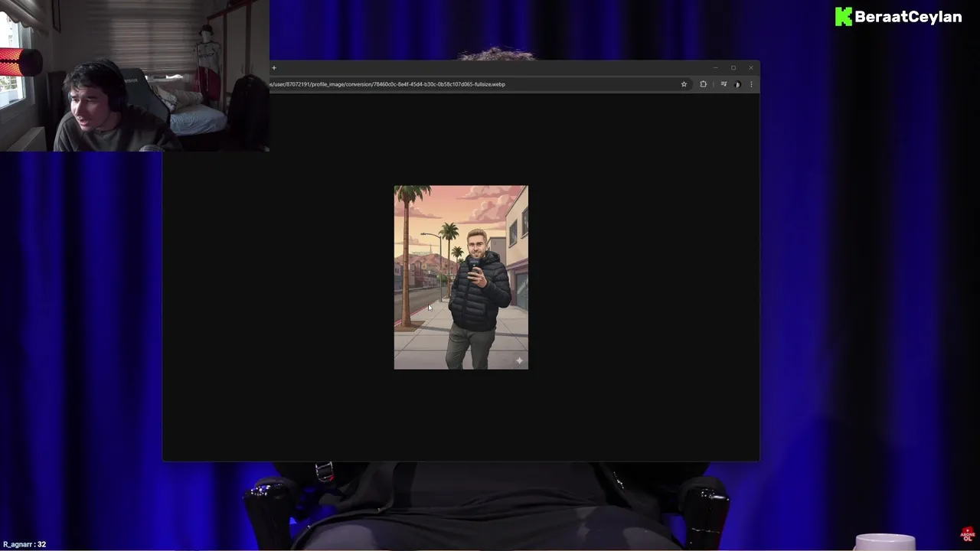Open the browser three-dot menu

pos(751,84)
